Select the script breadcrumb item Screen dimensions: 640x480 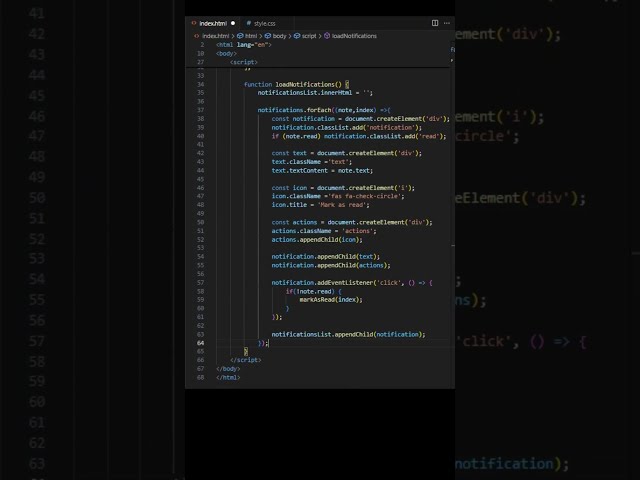pos(305,36)
